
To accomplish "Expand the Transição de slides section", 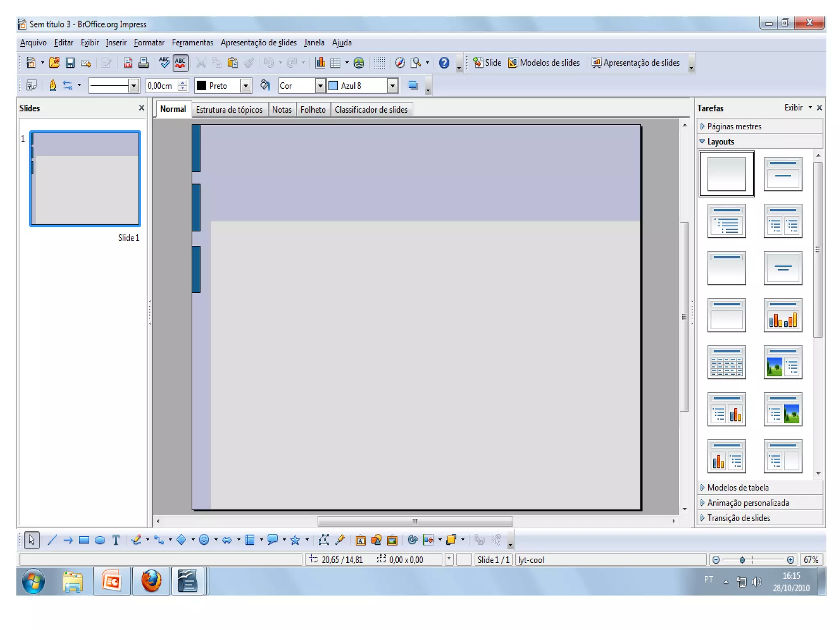I will (738, 518).
